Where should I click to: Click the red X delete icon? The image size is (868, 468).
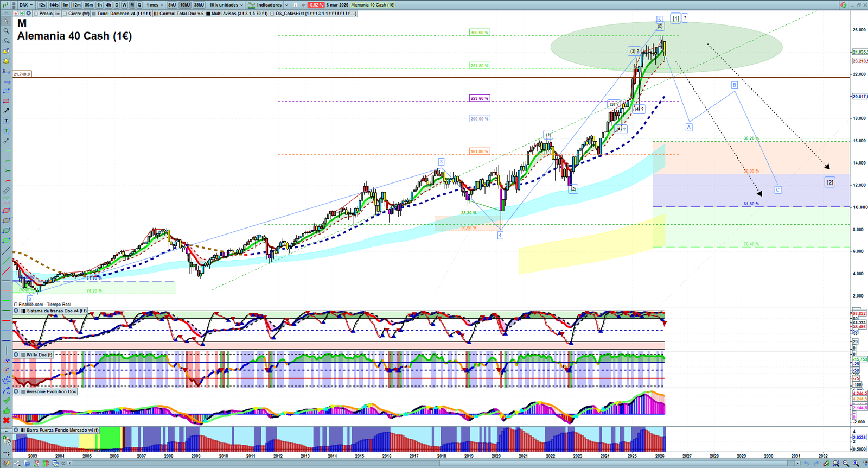click(x=7, y=420)
